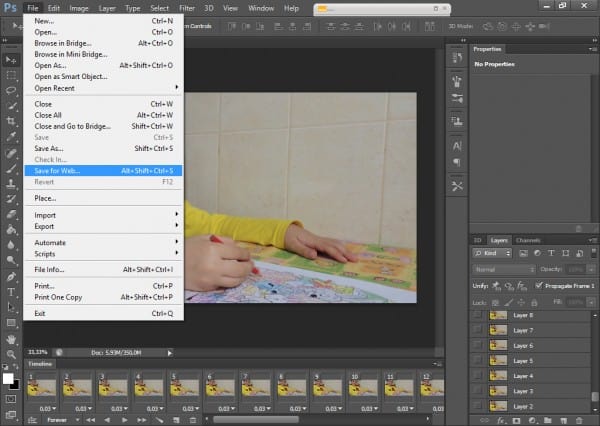Viewport: 600px width, 426px height.
Task: Toggle visibility of Layer 5
Action: pos(478,360)
